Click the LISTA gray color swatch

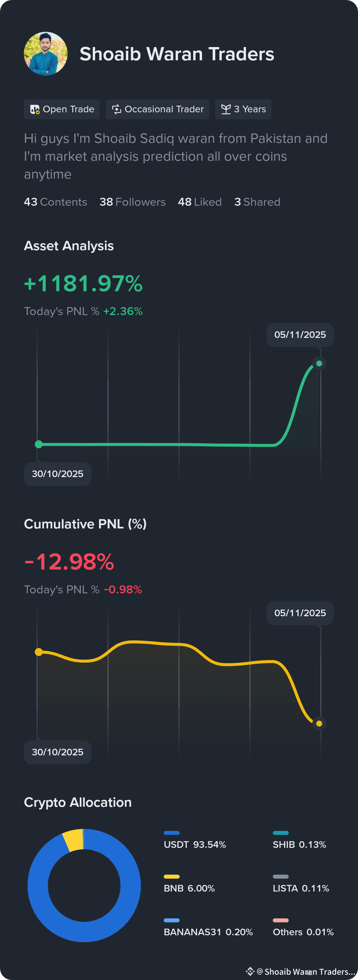click(x=281, y=877)
